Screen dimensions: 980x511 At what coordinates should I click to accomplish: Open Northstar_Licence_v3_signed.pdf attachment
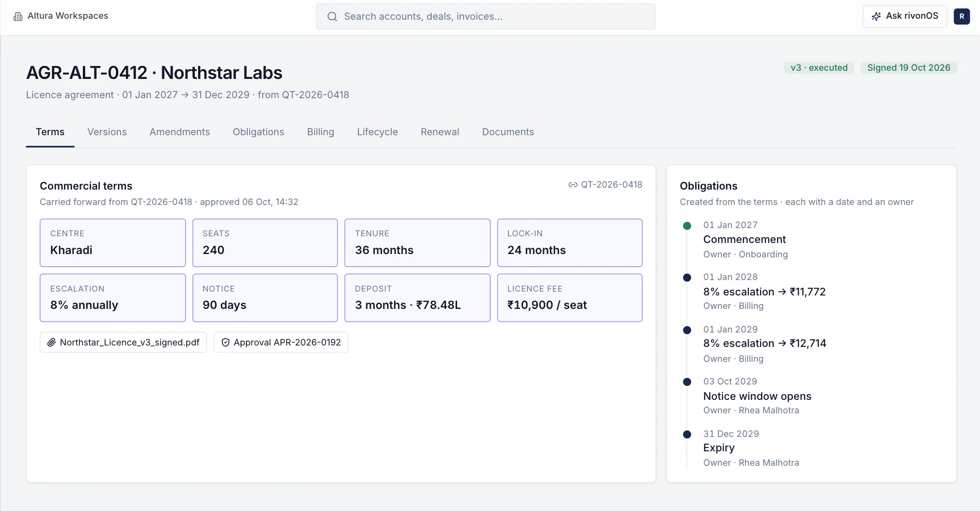coord(123,343)
